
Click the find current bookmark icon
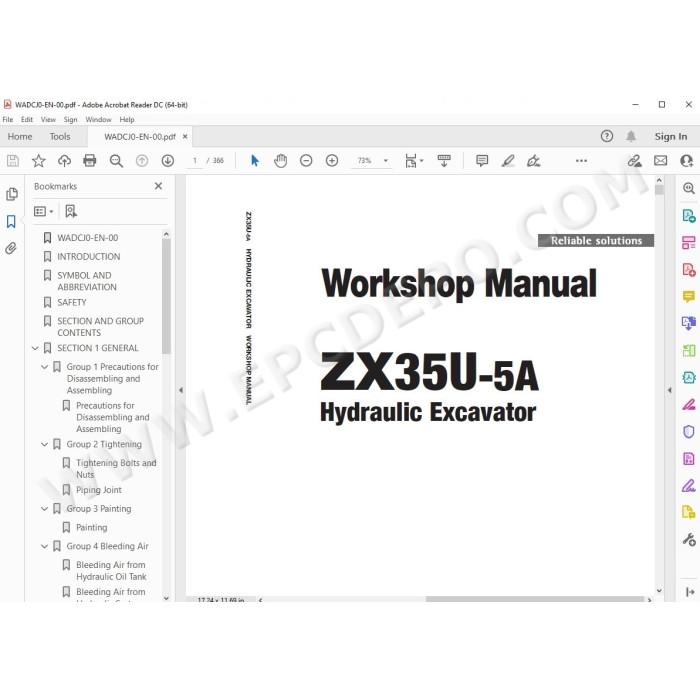71,211
